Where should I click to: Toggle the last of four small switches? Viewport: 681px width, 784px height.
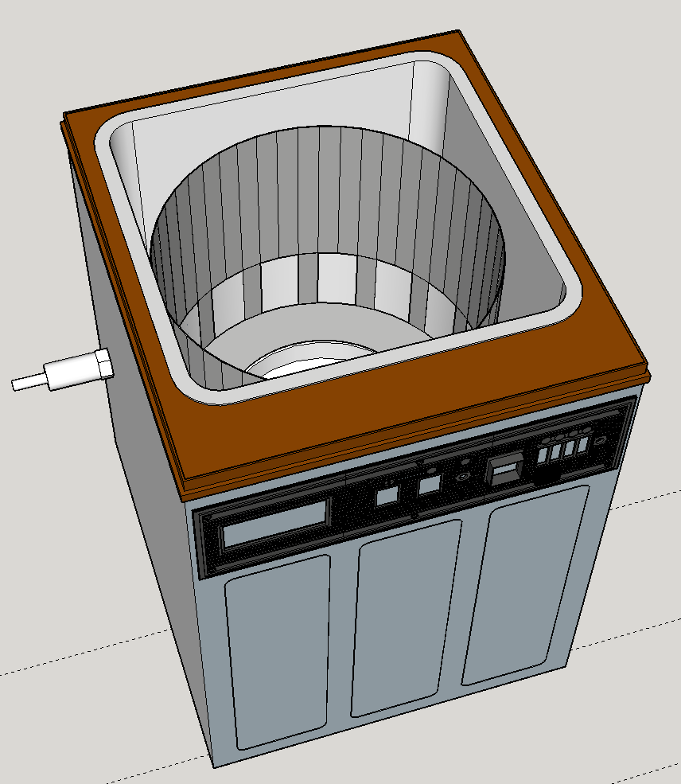point(584,443)
